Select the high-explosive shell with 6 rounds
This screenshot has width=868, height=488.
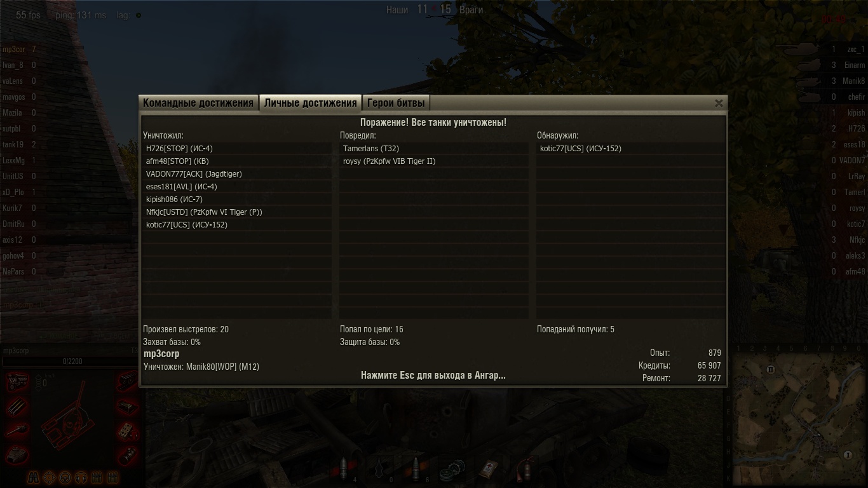pyautogui.click(x=416, y=468)
